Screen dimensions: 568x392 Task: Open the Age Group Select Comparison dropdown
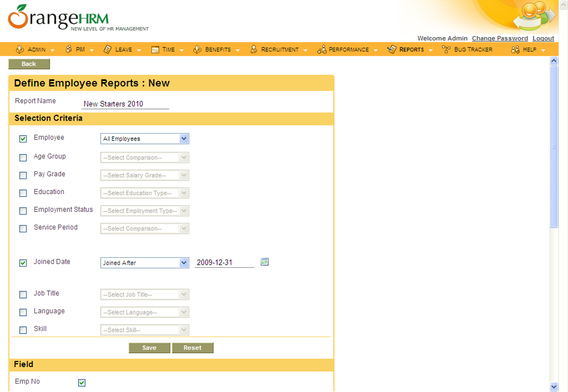tap(144, 157)
